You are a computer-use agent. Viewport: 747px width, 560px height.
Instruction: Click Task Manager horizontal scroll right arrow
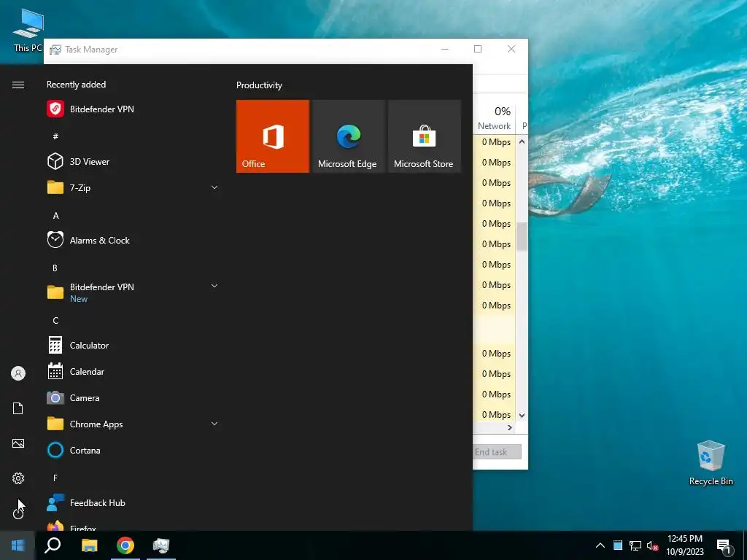tap(510, 427)
